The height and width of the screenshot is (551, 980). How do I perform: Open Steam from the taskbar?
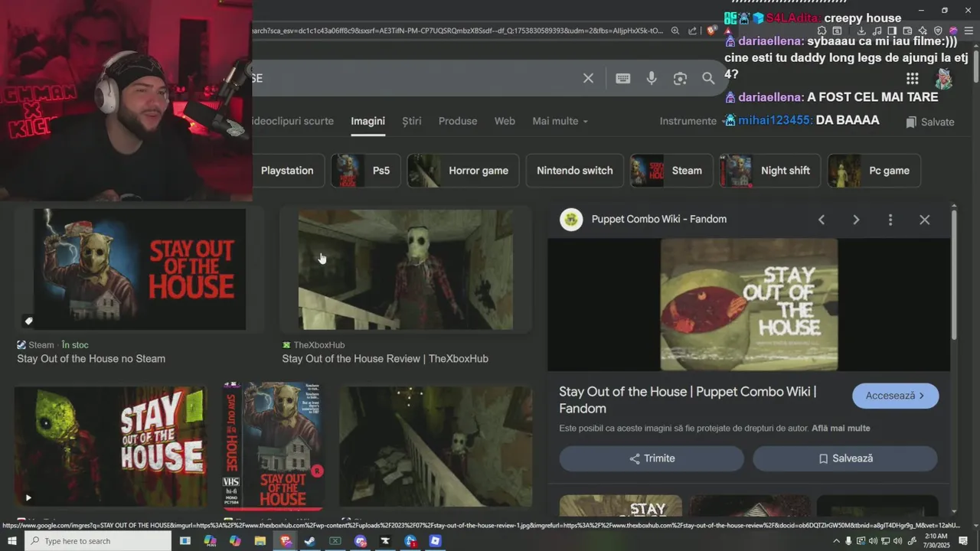(310, 541)
